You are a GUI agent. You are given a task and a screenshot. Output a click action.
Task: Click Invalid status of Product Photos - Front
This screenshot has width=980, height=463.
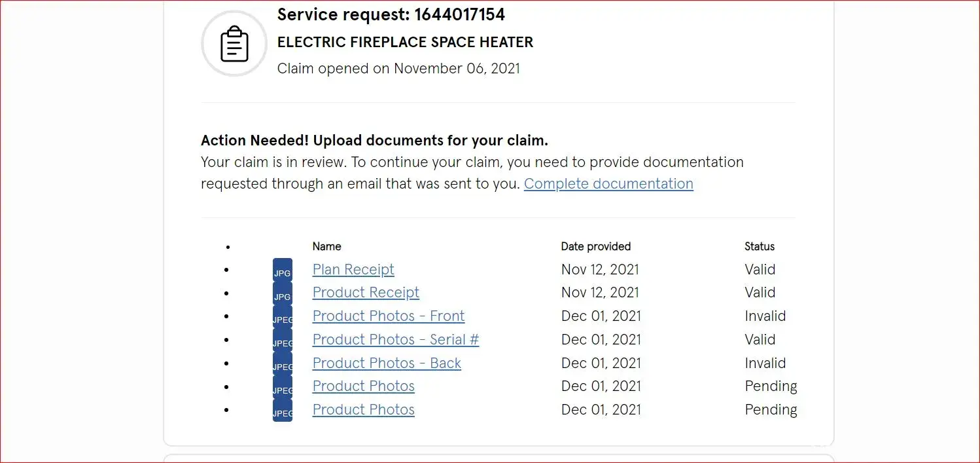[765, 316]
